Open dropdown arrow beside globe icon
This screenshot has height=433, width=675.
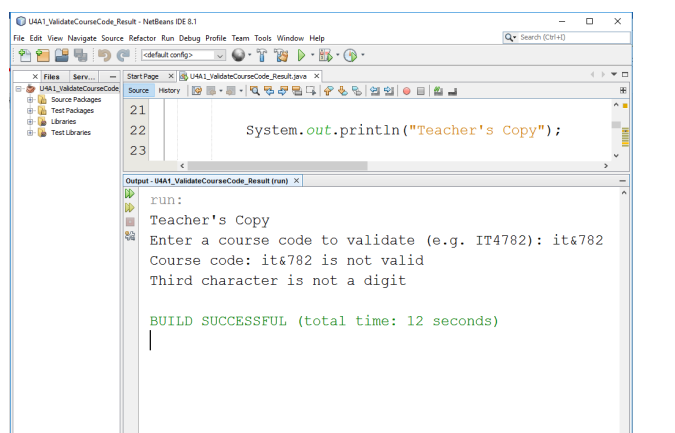pos(250,55)
